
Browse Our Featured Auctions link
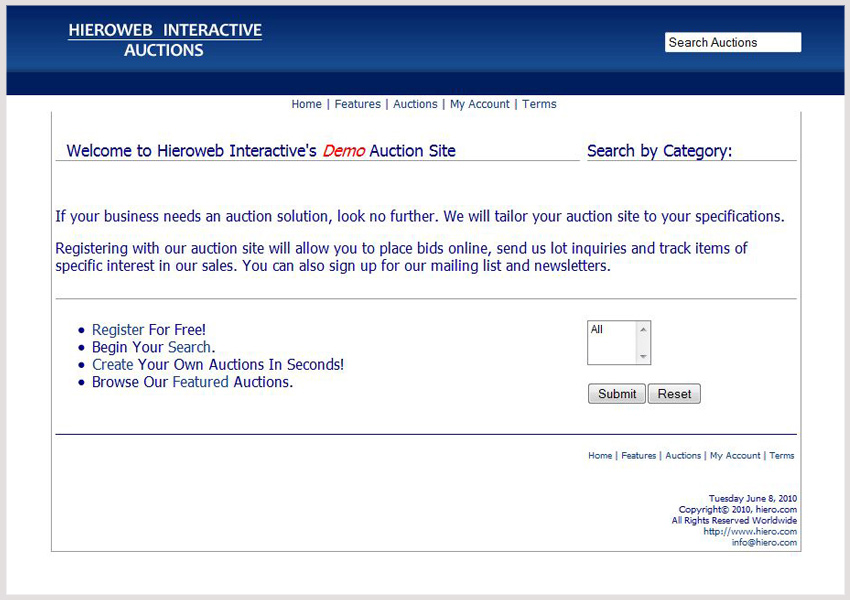click(x=192, y=382)
